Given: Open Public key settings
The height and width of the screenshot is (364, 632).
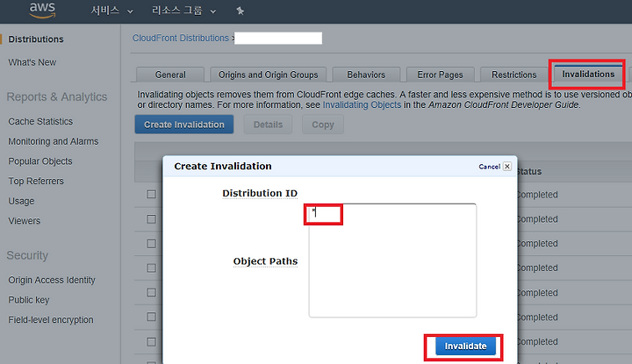Looking at the screenshot, I should [x=29, y=300].
